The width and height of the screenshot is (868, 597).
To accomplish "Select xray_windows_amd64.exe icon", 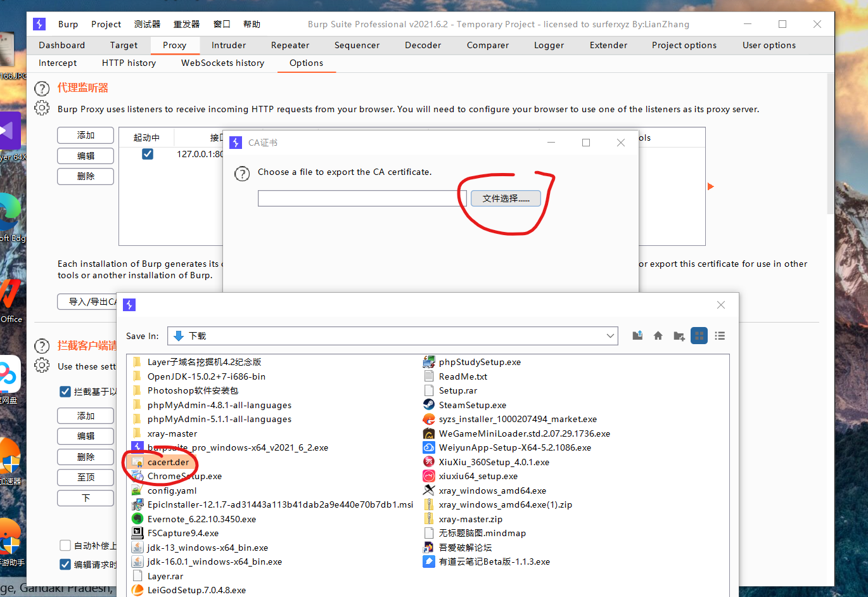I will (429, 491).
